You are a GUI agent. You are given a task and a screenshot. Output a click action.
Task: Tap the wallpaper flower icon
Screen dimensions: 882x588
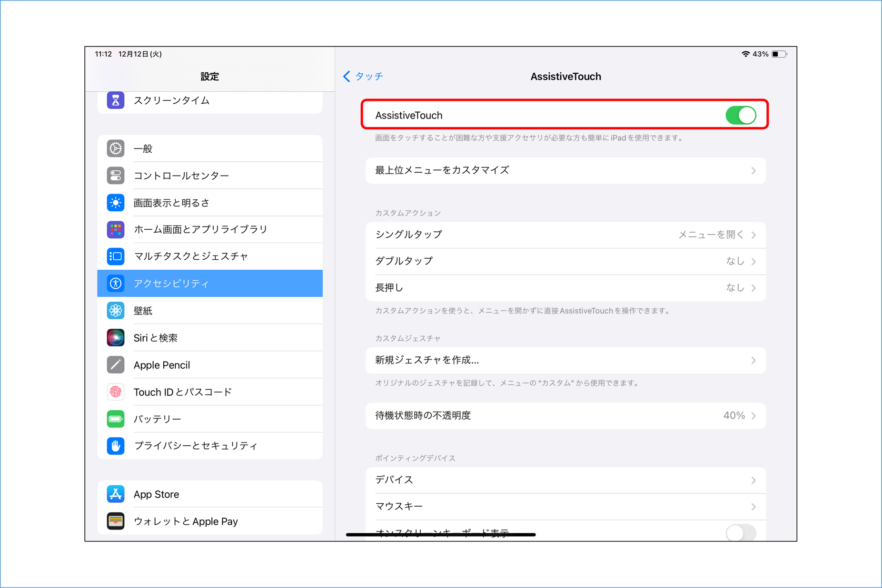116,311
